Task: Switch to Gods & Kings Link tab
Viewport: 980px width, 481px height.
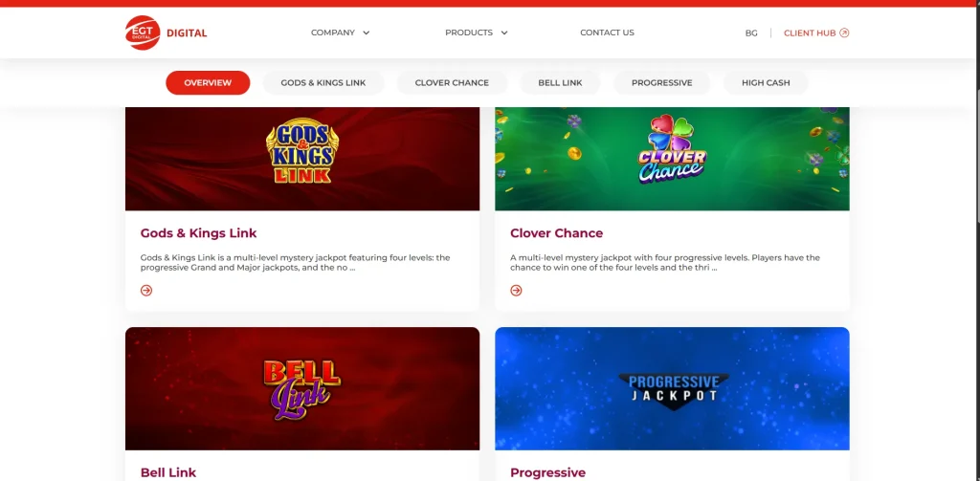Action: [x=323, y=82]
